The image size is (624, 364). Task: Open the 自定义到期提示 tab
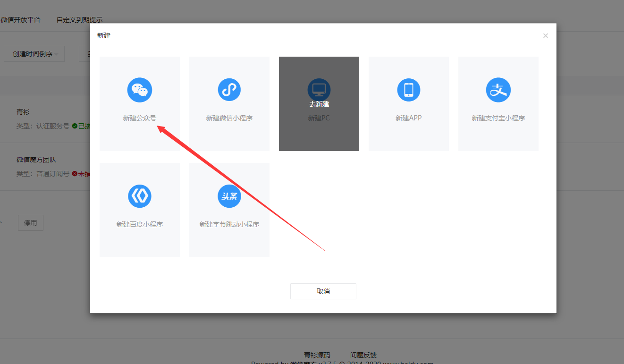[x=79, y=20]
